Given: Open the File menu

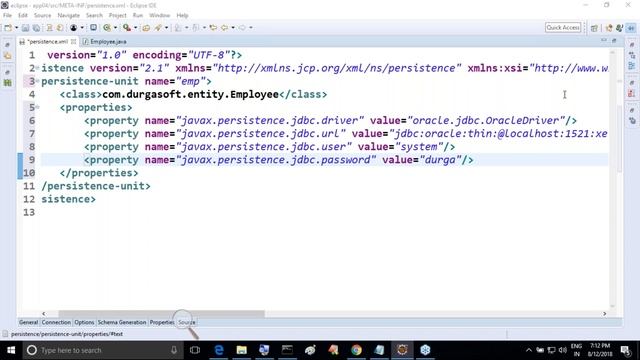Looking at the screenshot, I should 7,16.
